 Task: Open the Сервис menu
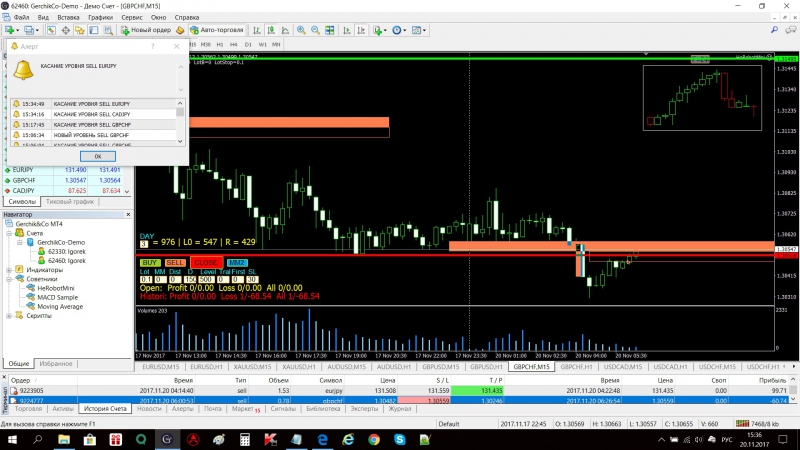132,17
